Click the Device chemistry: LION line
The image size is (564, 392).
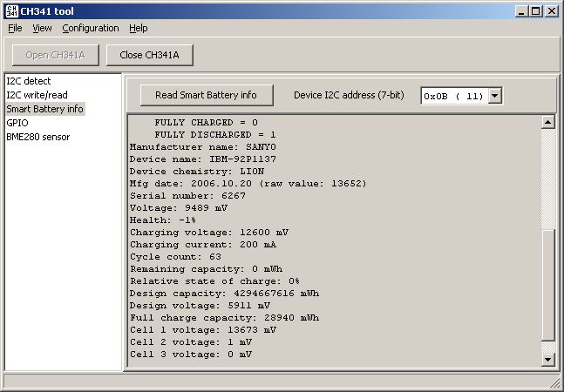pyautogui.click(x=197, y=172)
